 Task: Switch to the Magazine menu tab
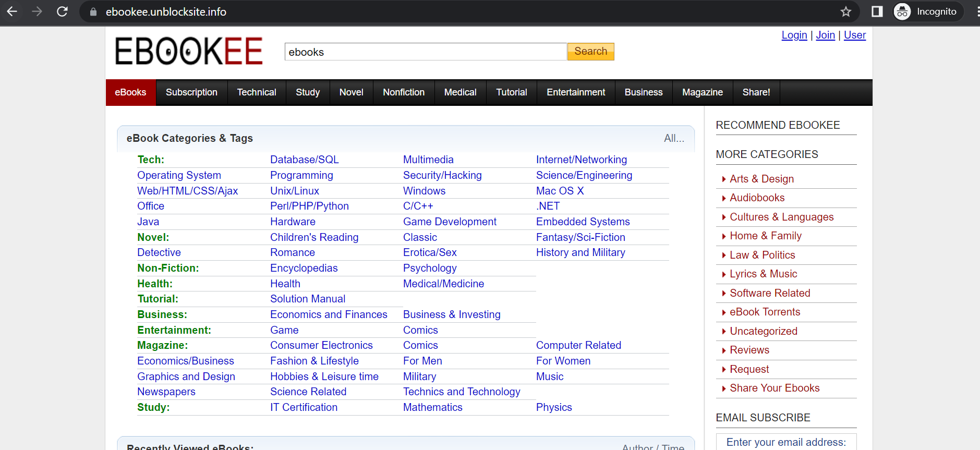click(x=702, y=92)
